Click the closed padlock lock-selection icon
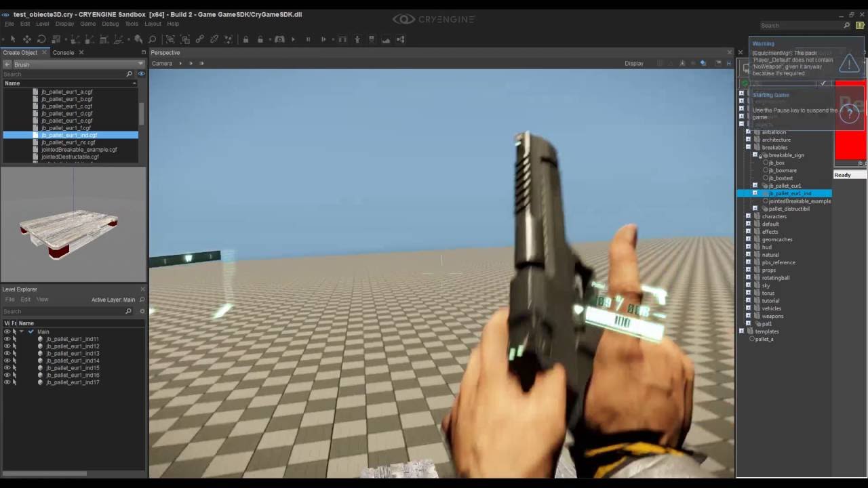This screenshot has height=488, width=868. (x=245, y=39)
